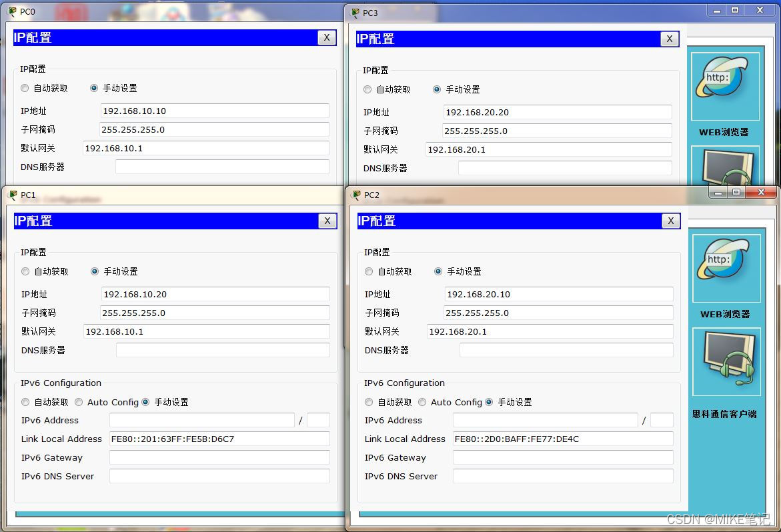Image resolution: width=781 pixels, height=532 pixels.
Task: Maximize the PC3 window
Action: pyautogui.click(x=735, y=11)
